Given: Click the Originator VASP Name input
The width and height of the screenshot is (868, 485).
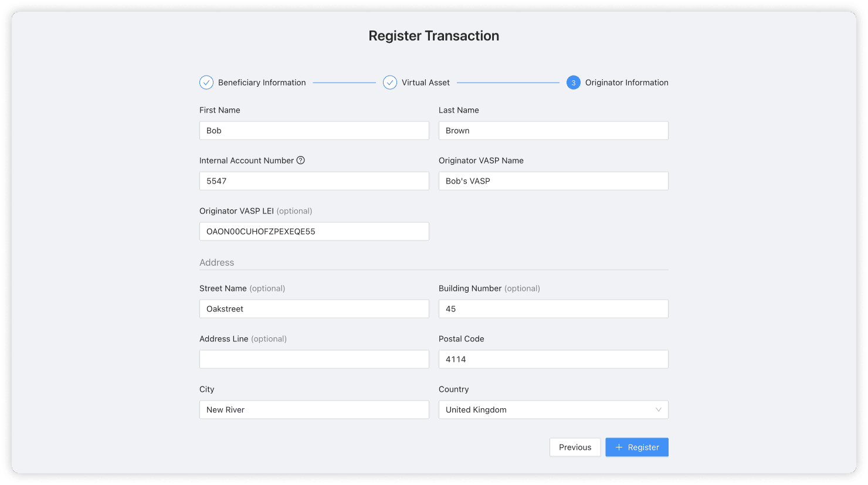Looking at the screenshot, I should 553,181.
